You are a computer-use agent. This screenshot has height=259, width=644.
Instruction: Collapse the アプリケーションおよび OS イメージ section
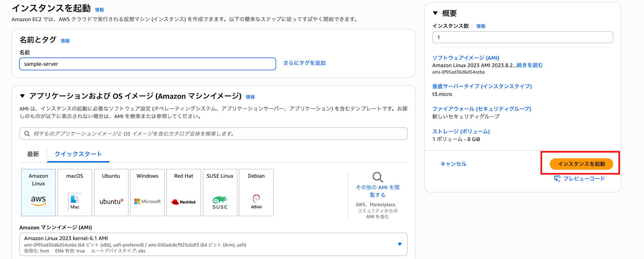point(22,96)
